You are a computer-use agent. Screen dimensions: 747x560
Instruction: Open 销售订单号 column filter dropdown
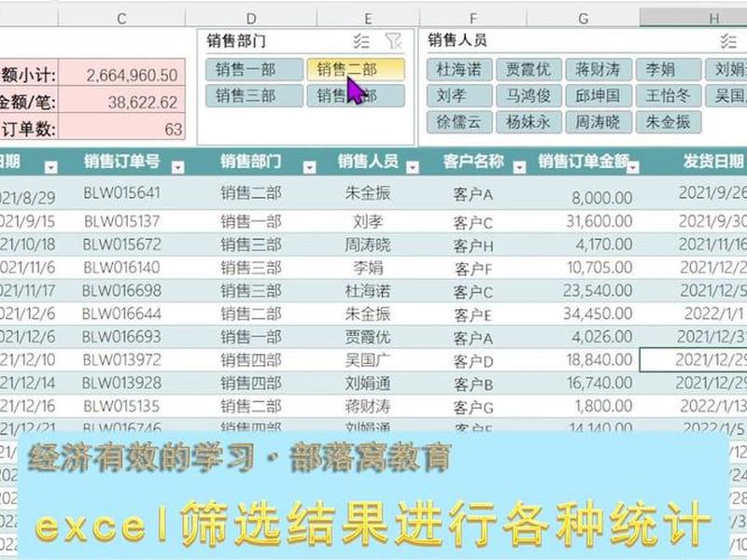pos(178,167)
